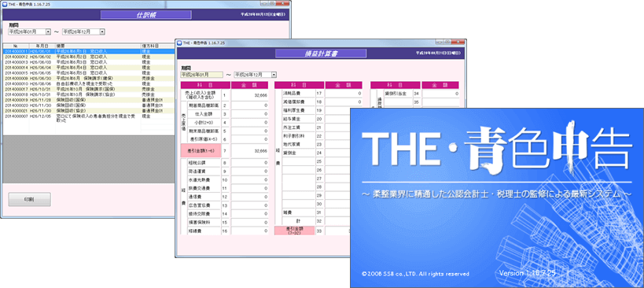Image resolution: width=644 pixels, height=288 pixels.
Task: Click the 外注工賃 expense item
Action: [298, 127]
